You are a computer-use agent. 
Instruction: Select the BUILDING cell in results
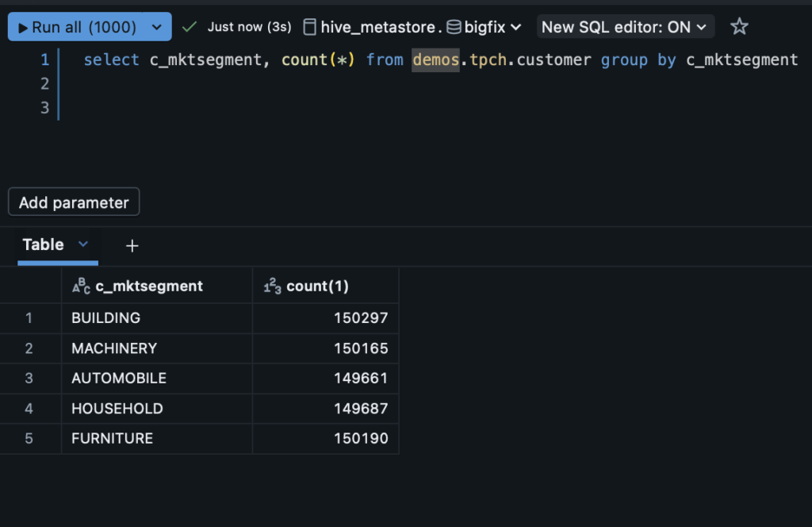click(x=106, y=317)
